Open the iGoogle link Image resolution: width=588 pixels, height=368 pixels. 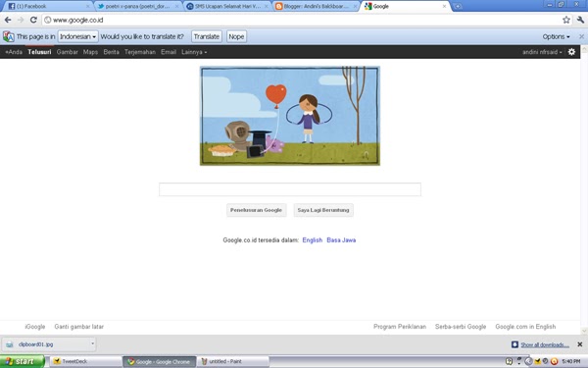(35, 327)
